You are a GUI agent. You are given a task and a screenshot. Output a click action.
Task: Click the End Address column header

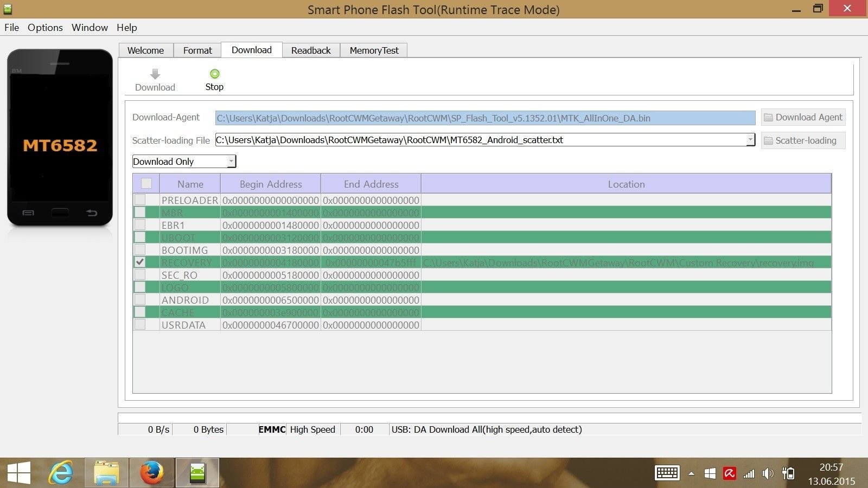pyautogui.click(x=371, y=184)
